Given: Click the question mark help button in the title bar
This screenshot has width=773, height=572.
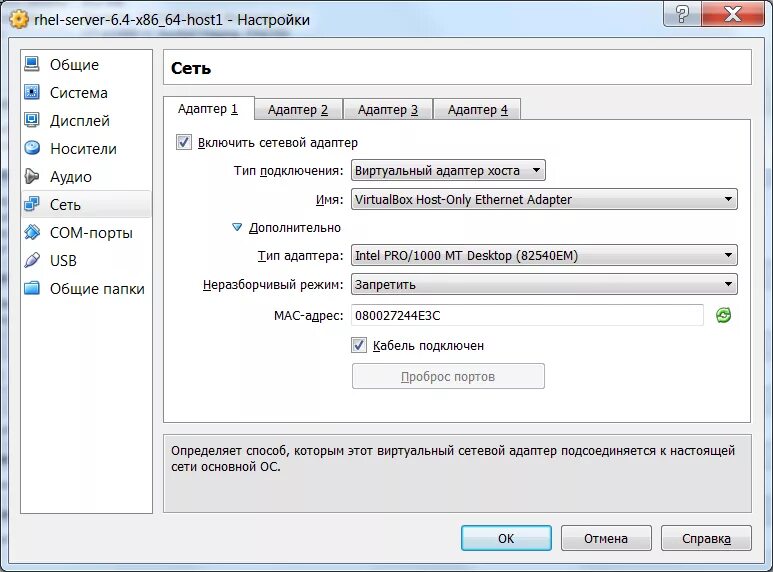Looking at the screenshot, I should point(682,14).
